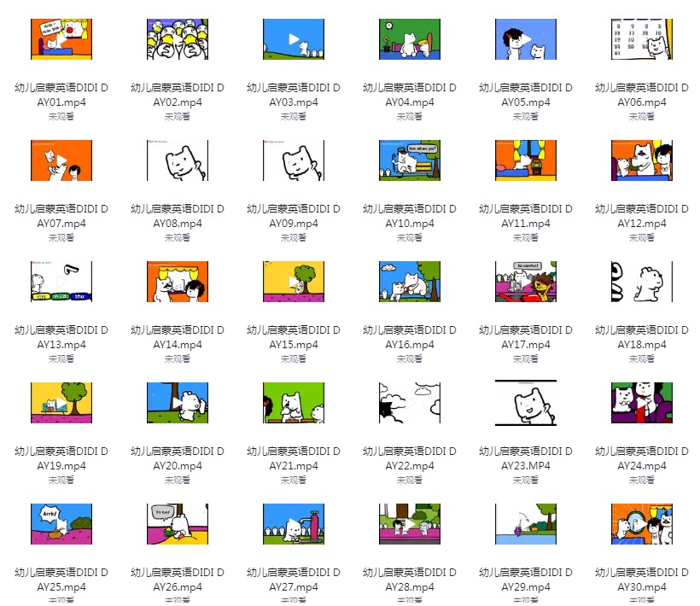Open the DAY27.mp4 video thumbnail
Screen dimensions: 700x606
coord(294,524)
